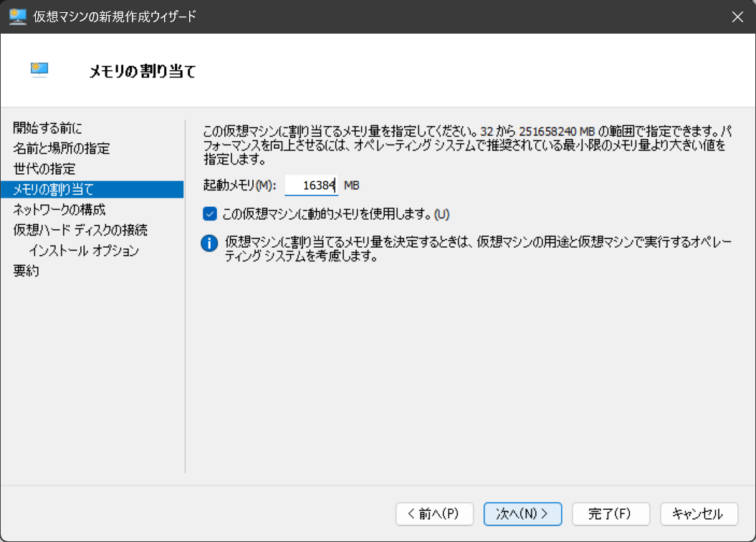This screenshot has width=756, height=542.
Task: Go to the 要約 summary step
Action: coord(26,271)
